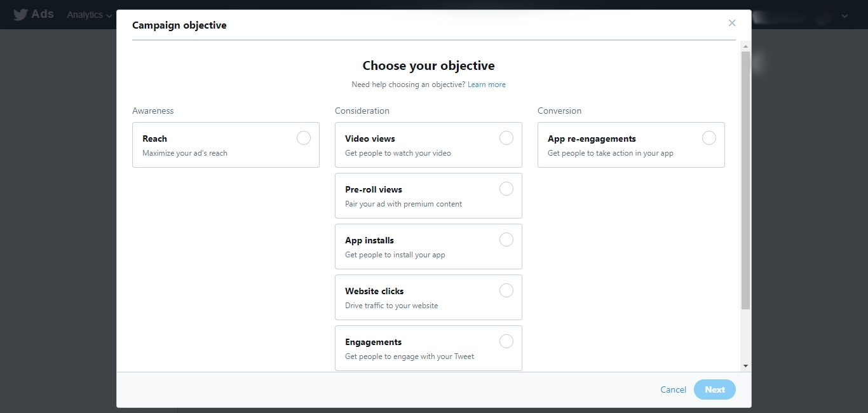Pick the Website clicks radio option
Image resolution: width=868 pixels, height=413 pixels.
pyautogui.click(x=506, y=290)
